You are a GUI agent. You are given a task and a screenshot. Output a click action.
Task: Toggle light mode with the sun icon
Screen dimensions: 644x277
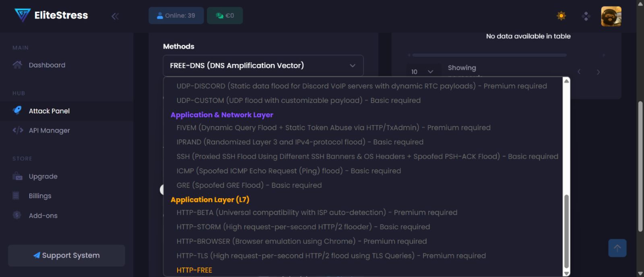point(561,16)
